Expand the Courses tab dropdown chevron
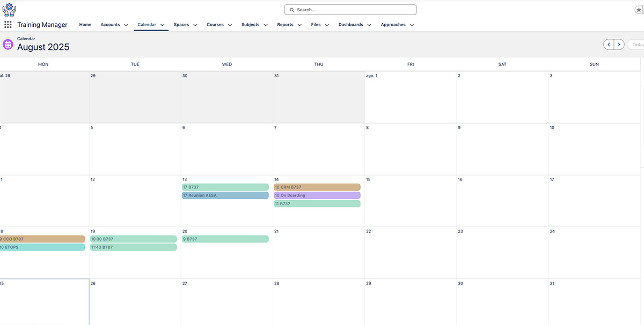The width and height of the screenshot is (644, 325). (x=230, y=25)
